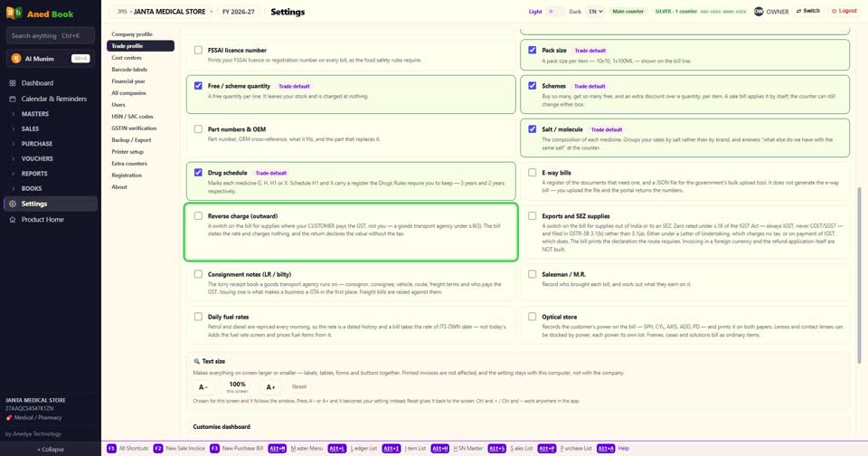Click the Alt+M key badge
Image resolution: width=868 pixels, height=456 pixels.
pos(278,448)
